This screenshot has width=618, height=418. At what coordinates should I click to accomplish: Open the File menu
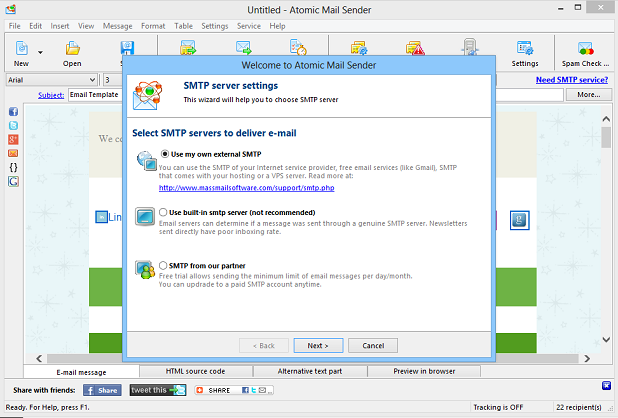click(15, 26)
